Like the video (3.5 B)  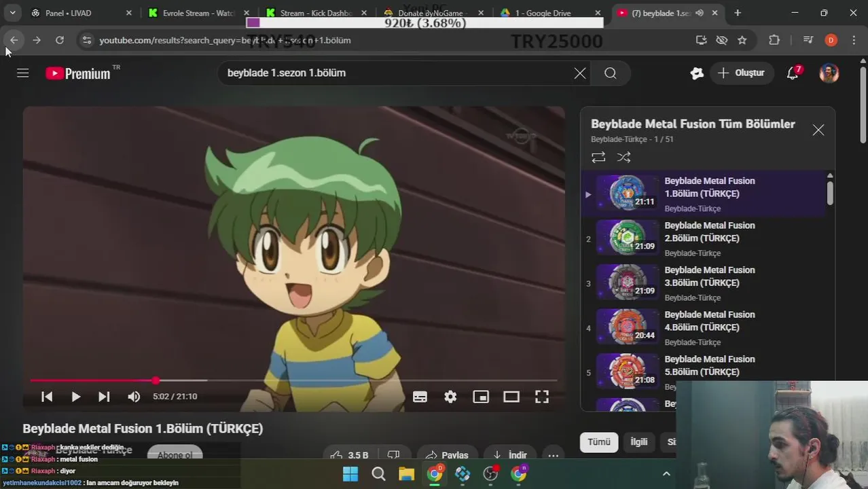(x=348, y=455)
